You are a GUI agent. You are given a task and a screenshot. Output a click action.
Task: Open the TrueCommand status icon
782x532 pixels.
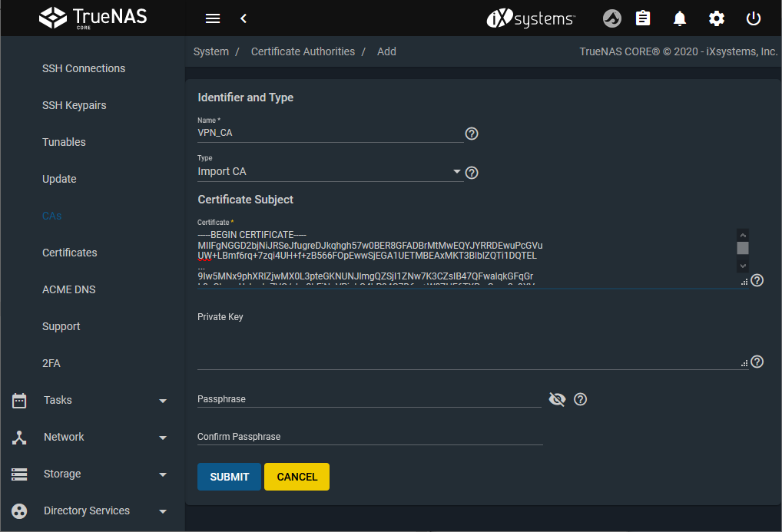pyautogui.click(x=611, y=18)
